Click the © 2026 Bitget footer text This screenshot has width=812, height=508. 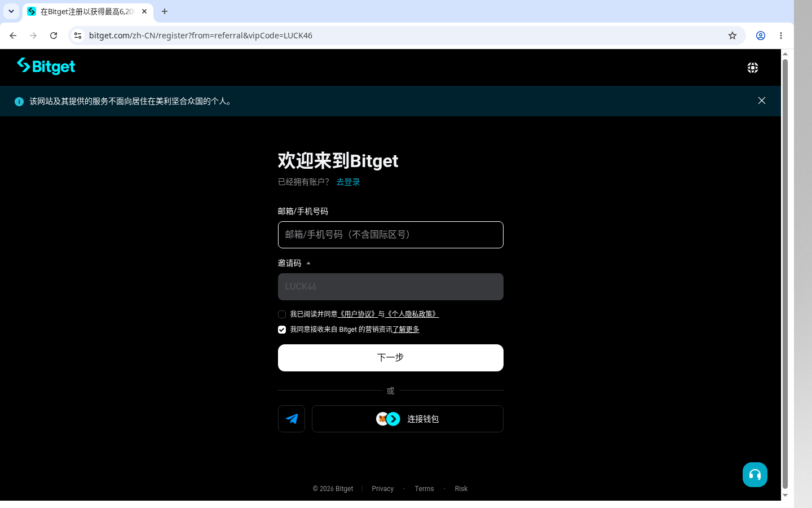tap(333, 489)
